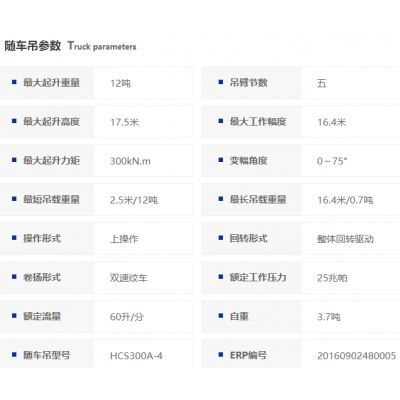Click the Truck parameters subtitle text

click(102, 46)
